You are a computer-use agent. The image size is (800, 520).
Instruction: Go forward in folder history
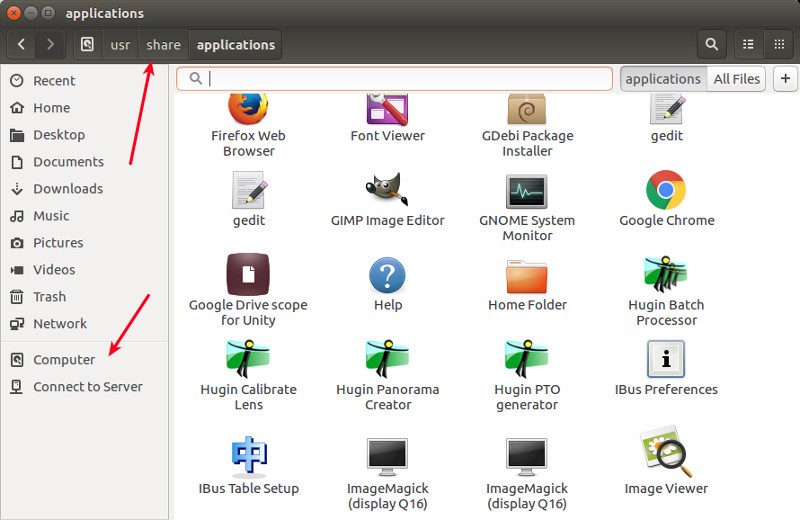pyautogui.click(x=50, y=44)
